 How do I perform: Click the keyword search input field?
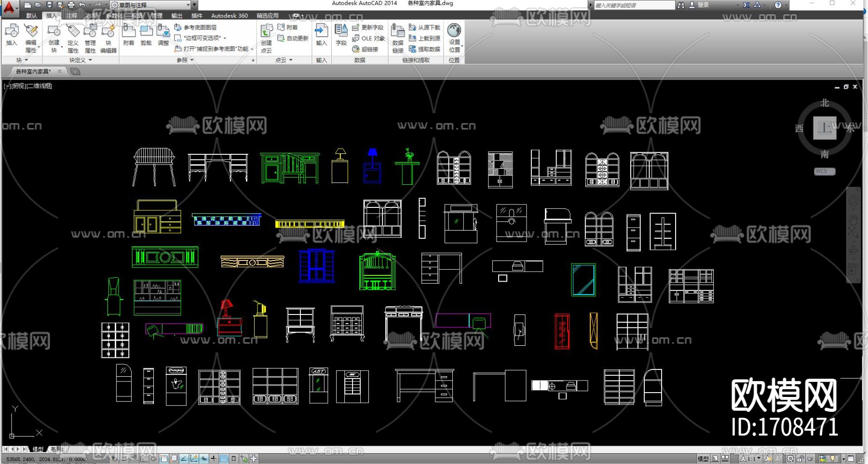tap(633, 5)
